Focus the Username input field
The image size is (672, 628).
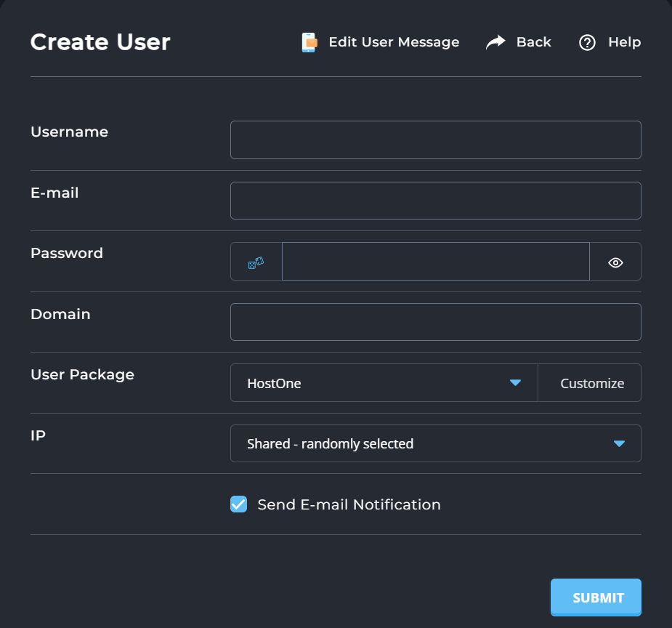pyautogui.click(x=436, y=140)
